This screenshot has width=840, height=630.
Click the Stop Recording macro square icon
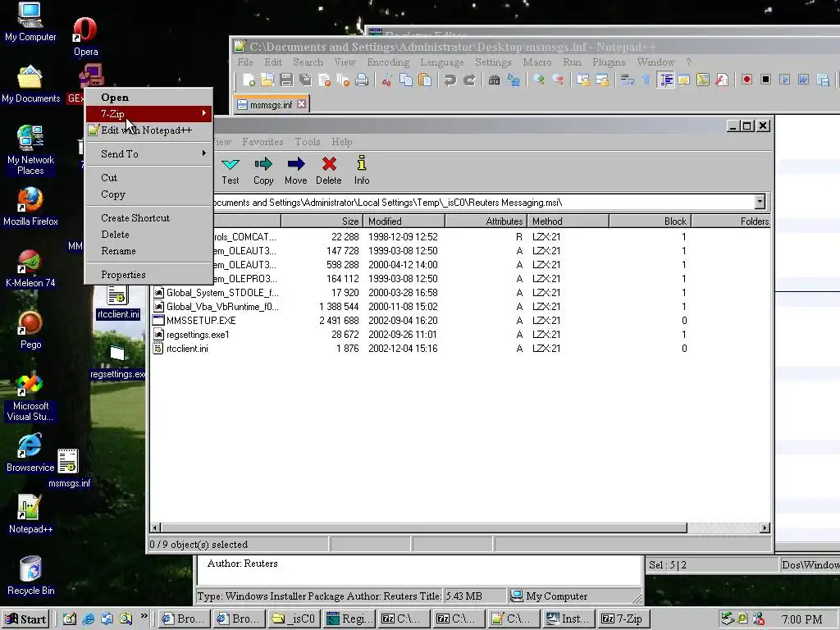[x=766, y=80]
